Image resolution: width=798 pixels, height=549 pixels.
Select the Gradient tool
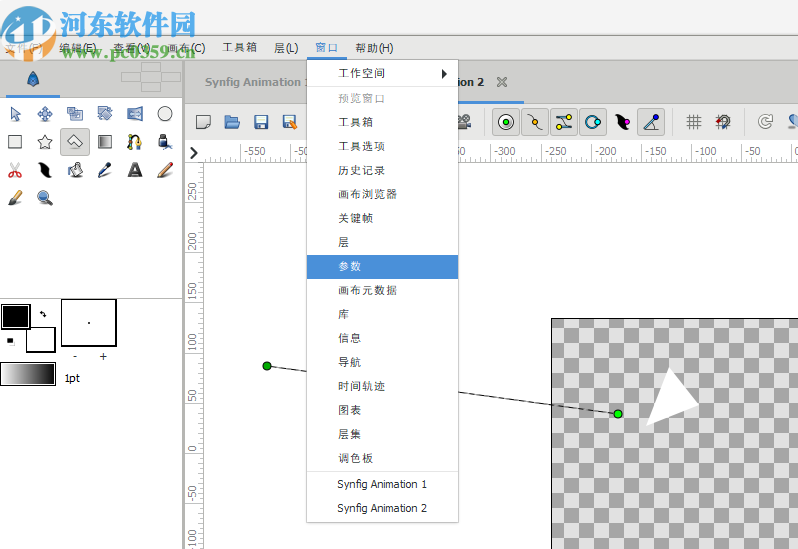coord(105,142)
